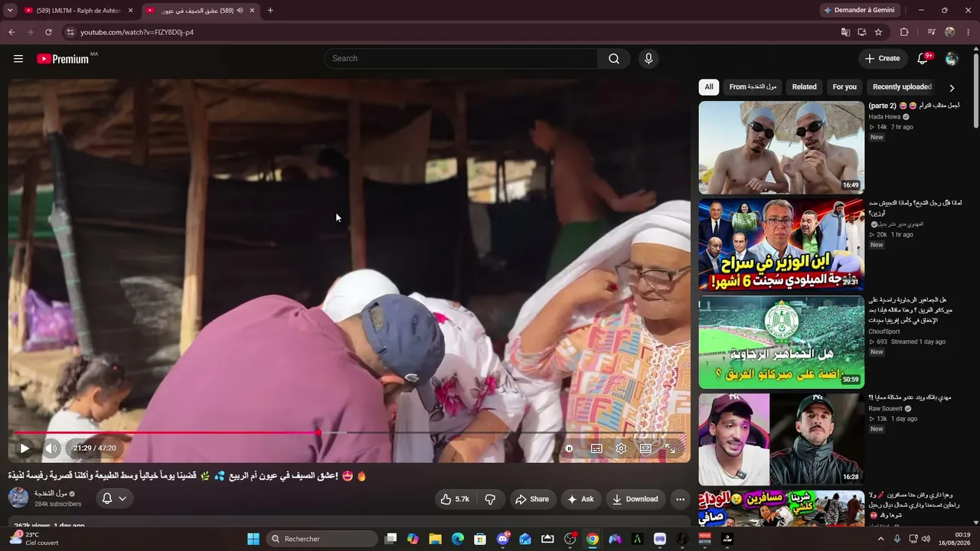Toggle autoplay switch in player
The image size is (980, 551).
click(x=569, y=448)
